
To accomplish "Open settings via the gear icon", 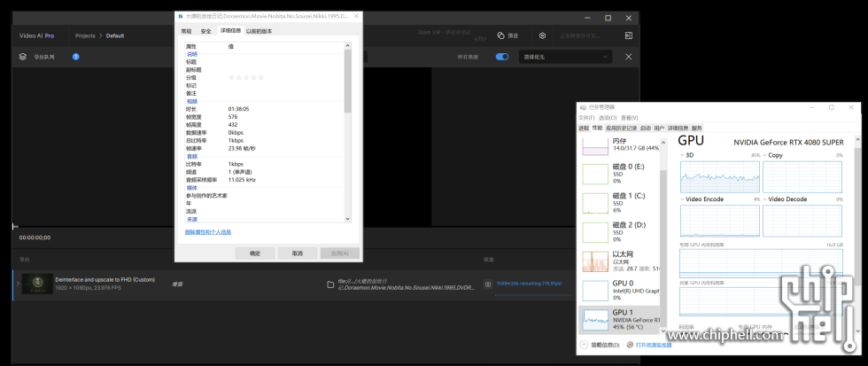I will click(542, 35).
